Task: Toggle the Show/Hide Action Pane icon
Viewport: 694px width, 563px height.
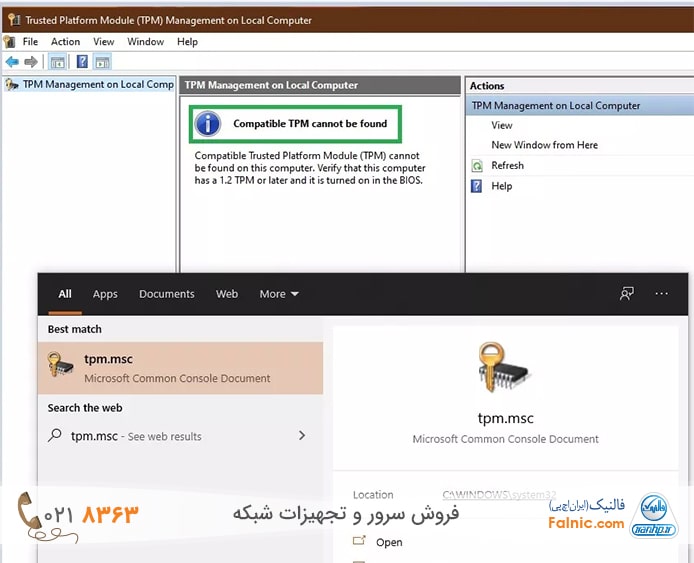Action: [102, 62]
